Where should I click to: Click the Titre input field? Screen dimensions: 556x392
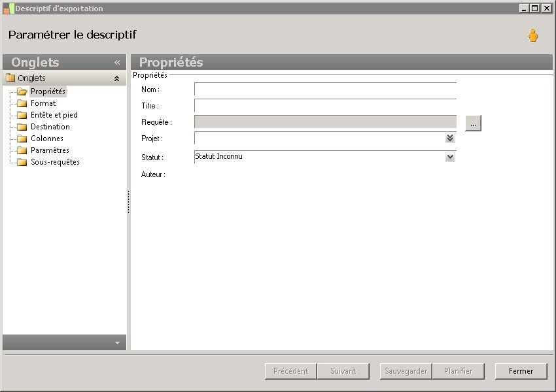(325, 106)
